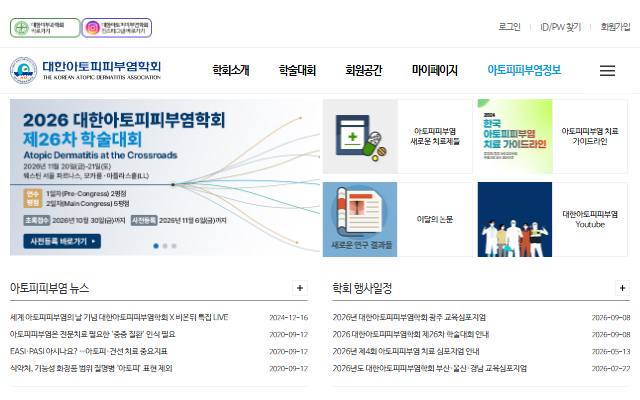Open the Youtube doctors illustration thumbnail
640x400 pixels.
pyautogui.click(x=515, y=220)
